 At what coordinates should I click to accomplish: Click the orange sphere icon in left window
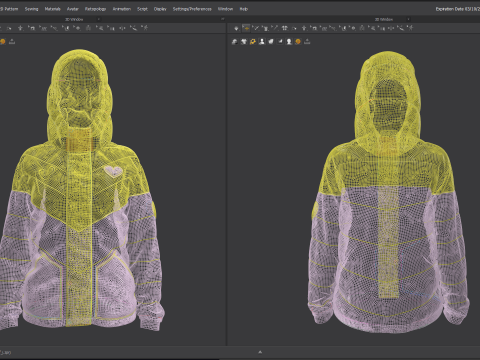click(3, 41)
